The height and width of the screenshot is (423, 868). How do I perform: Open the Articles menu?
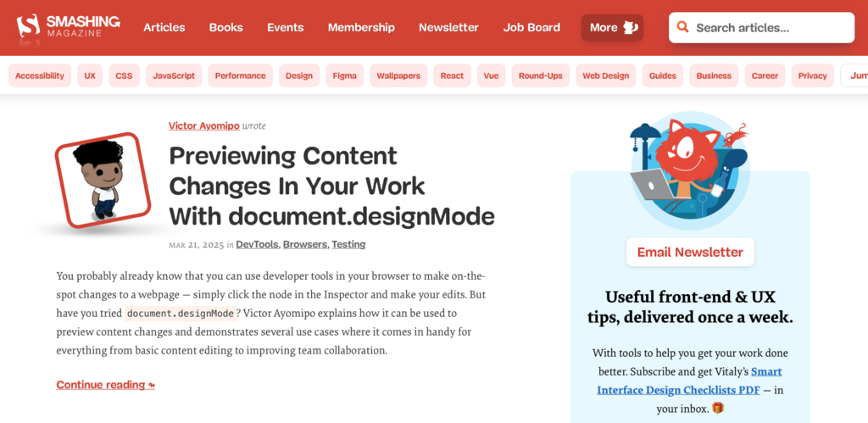164,28
